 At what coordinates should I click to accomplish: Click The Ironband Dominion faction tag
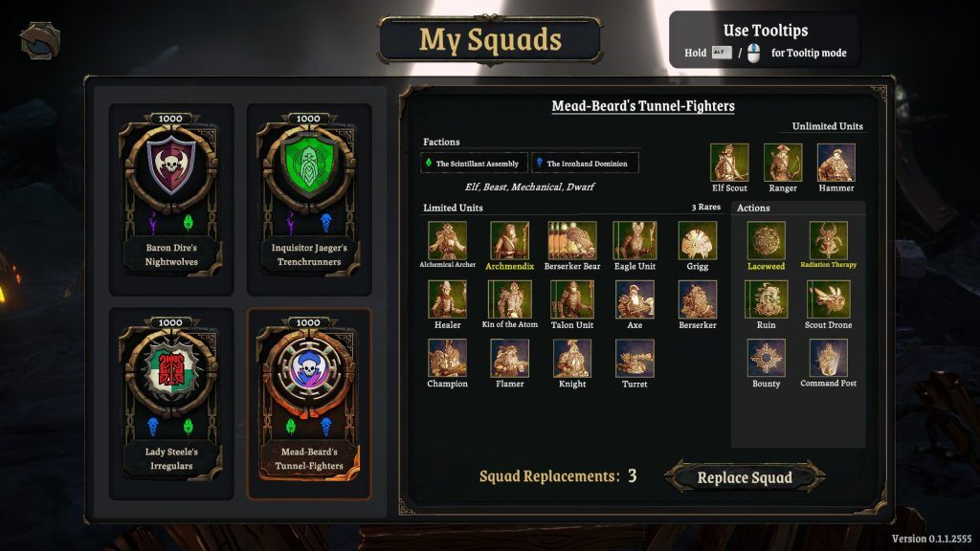585,163
